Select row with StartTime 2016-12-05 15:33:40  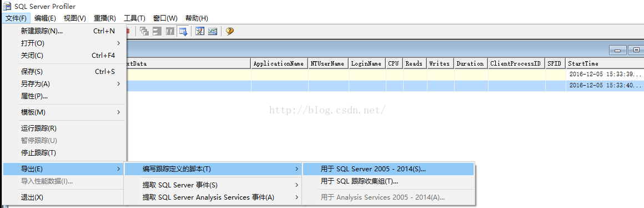click(x=385, y=86)
